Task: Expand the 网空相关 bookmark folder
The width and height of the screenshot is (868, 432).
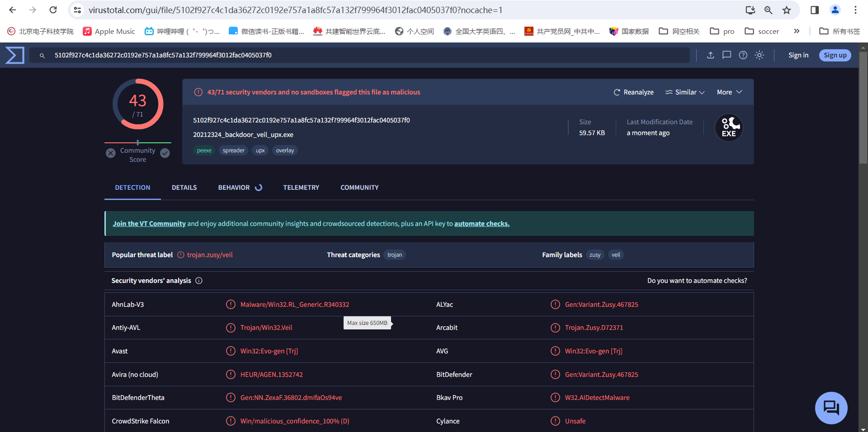Action: 679,31
